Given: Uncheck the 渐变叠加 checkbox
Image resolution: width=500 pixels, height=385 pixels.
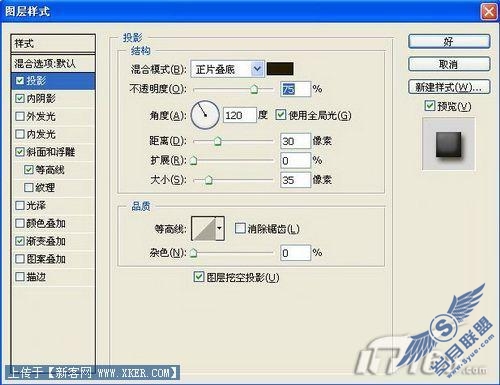Looking at the screenshot, I should (x=20, y=241).
